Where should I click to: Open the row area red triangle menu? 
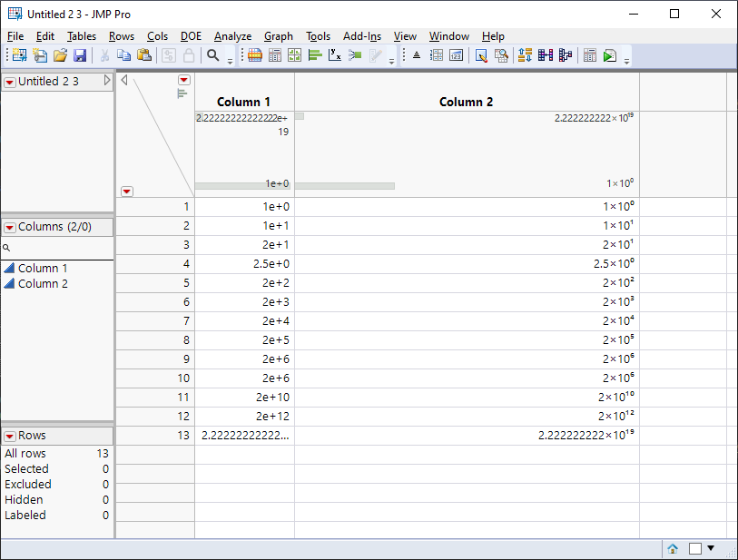[127, 192]
